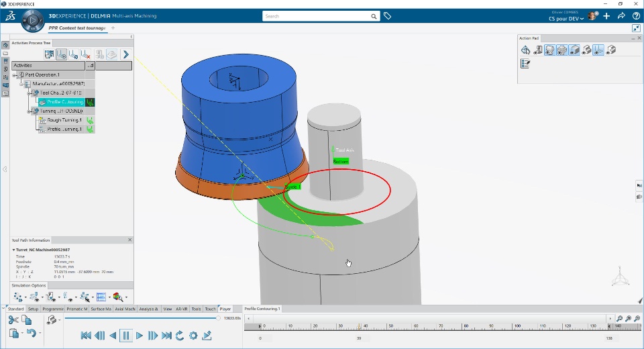Toggle third Action Pad visibility icon (highlighted)
644x349 pixels.
point(549,50)
